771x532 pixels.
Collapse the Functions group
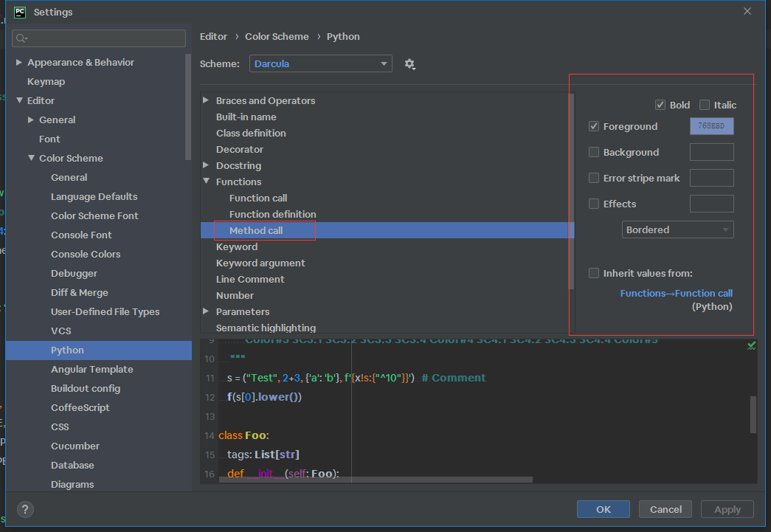(207, 181)
